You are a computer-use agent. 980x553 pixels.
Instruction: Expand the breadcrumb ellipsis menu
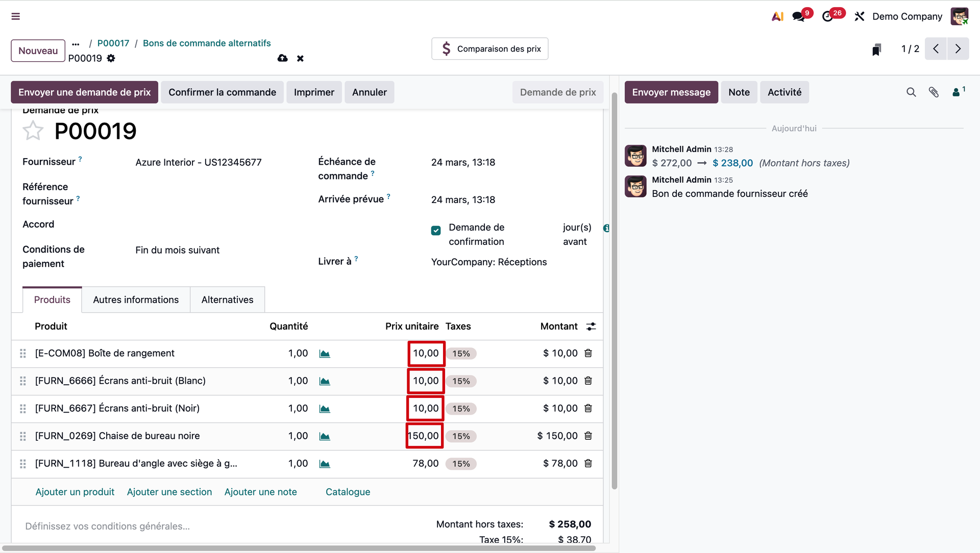(76, 43)
